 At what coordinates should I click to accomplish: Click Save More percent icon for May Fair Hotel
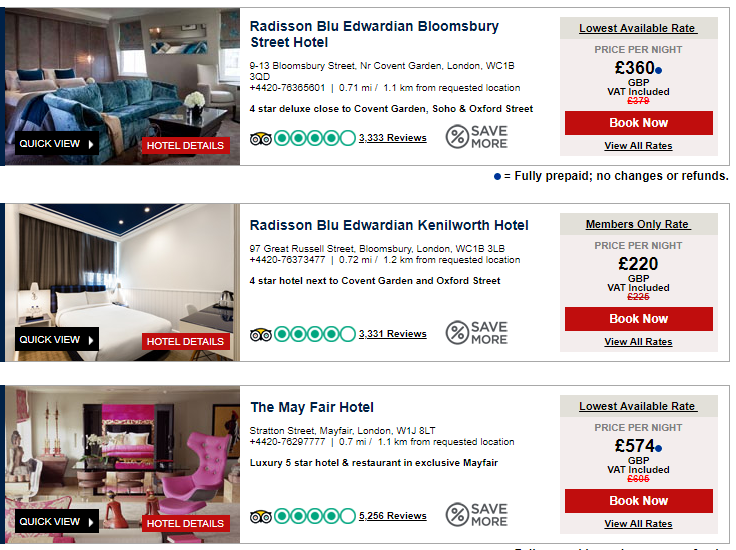tap(457, 515)
